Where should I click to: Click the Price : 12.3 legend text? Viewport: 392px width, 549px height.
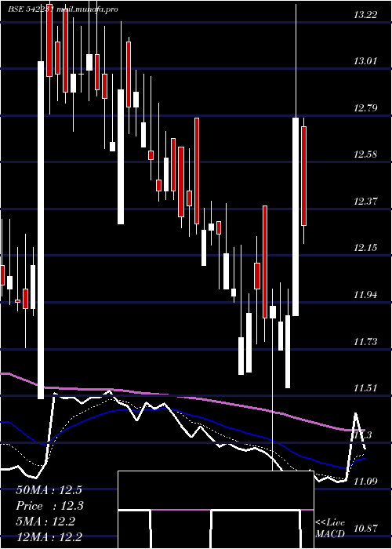click(49, 506)
